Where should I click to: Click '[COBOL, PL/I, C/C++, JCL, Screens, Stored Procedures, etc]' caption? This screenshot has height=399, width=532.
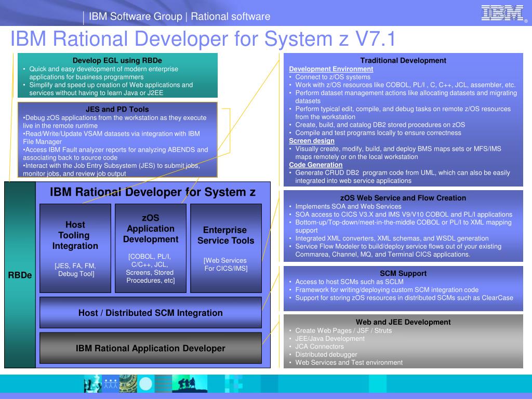[151, 269]
